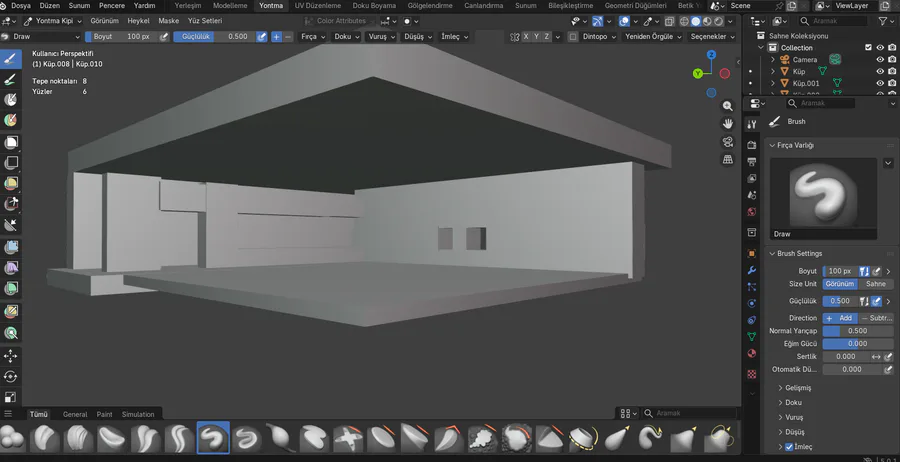Click the zoom magnifier icon in viewport

[727, 105]
